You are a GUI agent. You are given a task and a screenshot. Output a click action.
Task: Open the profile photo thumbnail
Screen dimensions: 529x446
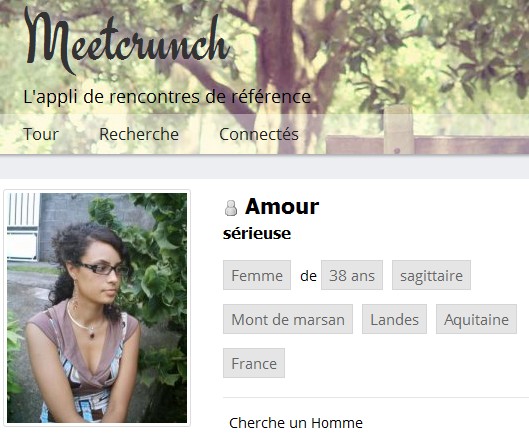click(97, 308)
